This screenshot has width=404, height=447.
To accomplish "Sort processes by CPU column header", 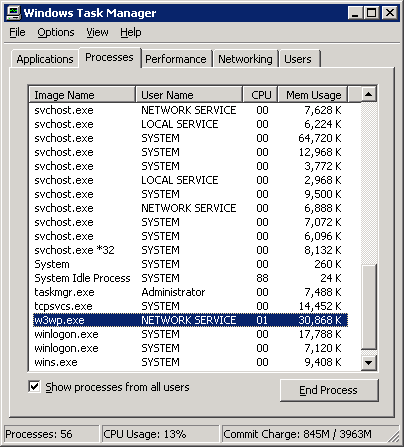I will tap(260, 95).
